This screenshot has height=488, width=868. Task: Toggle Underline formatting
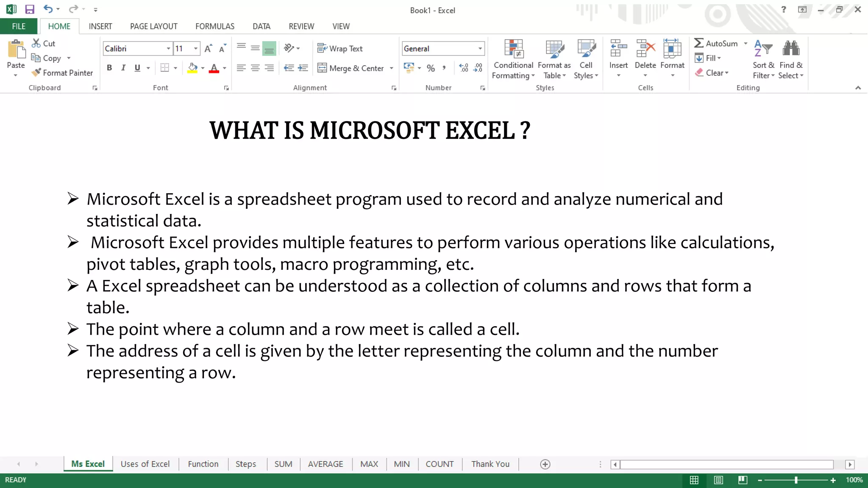137,68
